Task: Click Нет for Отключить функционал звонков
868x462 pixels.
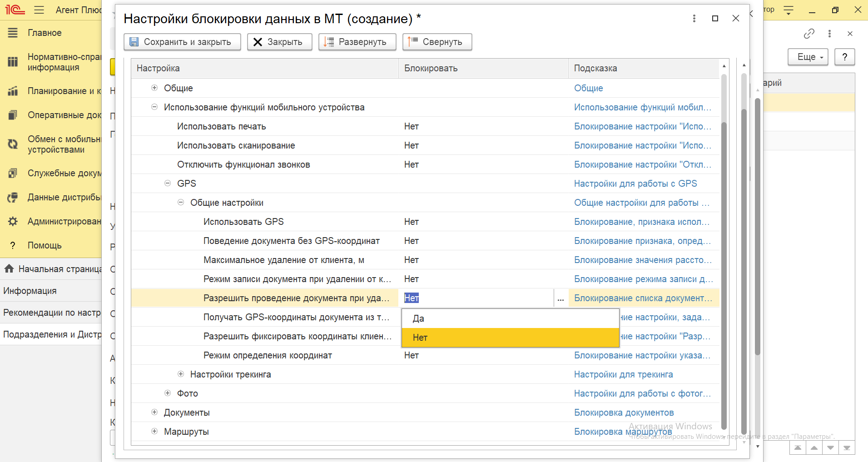Action: (x=412, y=164)
